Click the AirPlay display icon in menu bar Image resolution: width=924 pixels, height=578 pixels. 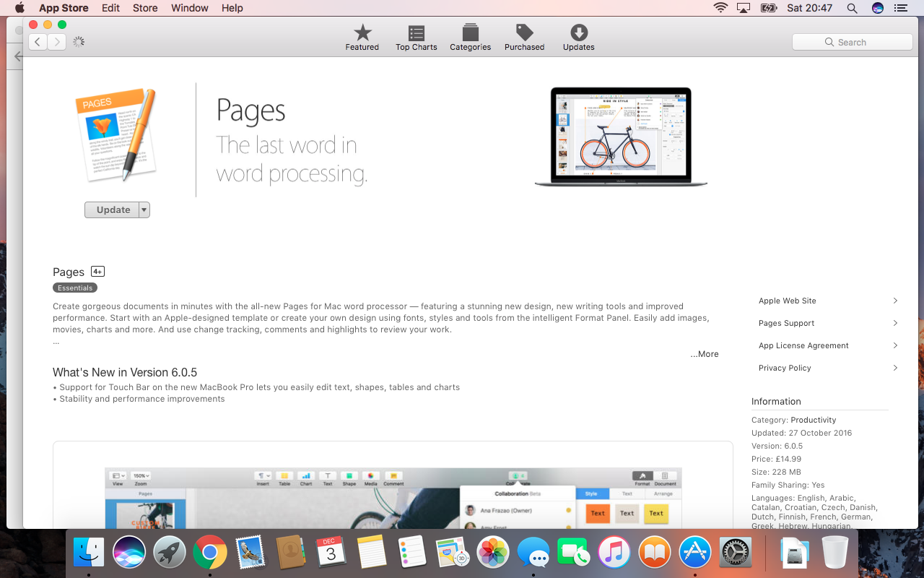[744, 8]
